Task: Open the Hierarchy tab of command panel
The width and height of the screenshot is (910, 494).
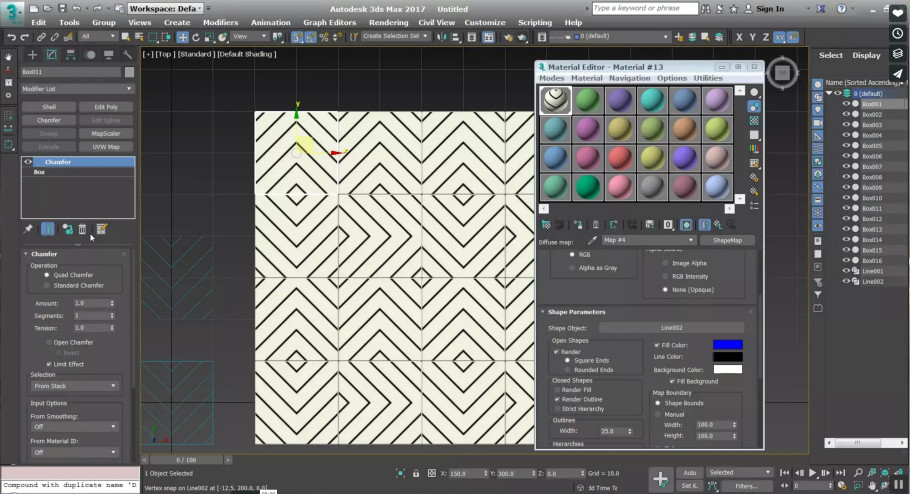Action: [x=70, y=55]
